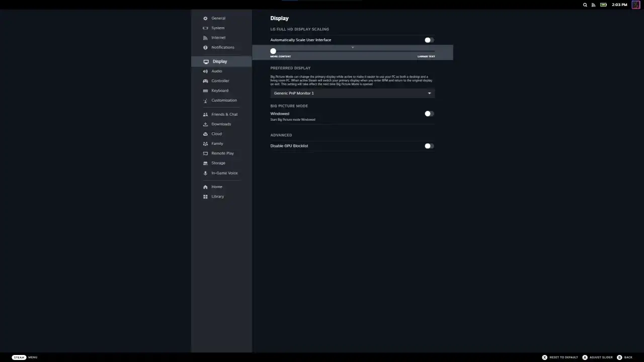Select the Controller gamepad icon
Image resolution: width=644 pixels, height=362 pixels.
pyautogui.click(x=205, y=80)
